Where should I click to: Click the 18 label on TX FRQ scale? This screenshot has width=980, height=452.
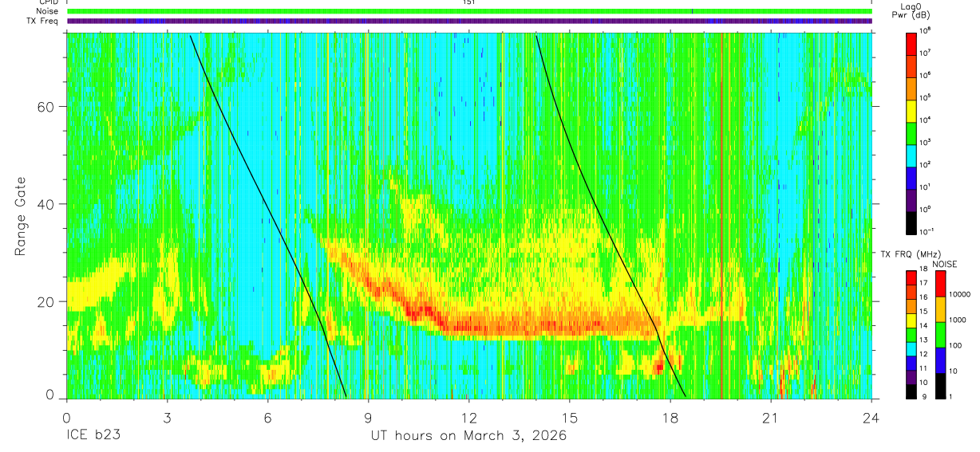pos(923,270)
